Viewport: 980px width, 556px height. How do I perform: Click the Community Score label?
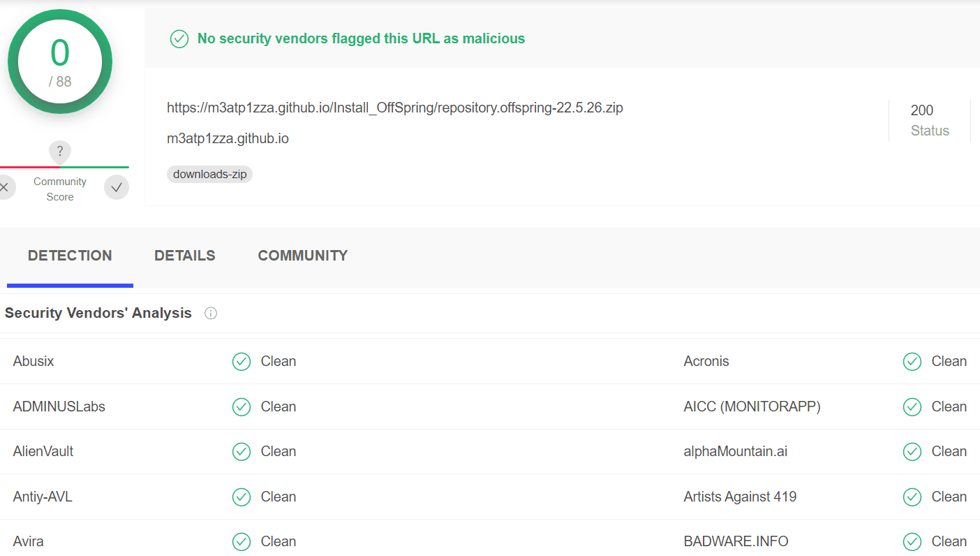pyautogui.click(x=60, y=189)
